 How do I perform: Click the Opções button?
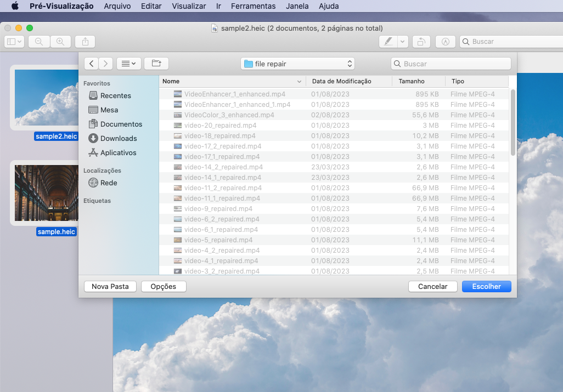164,286
